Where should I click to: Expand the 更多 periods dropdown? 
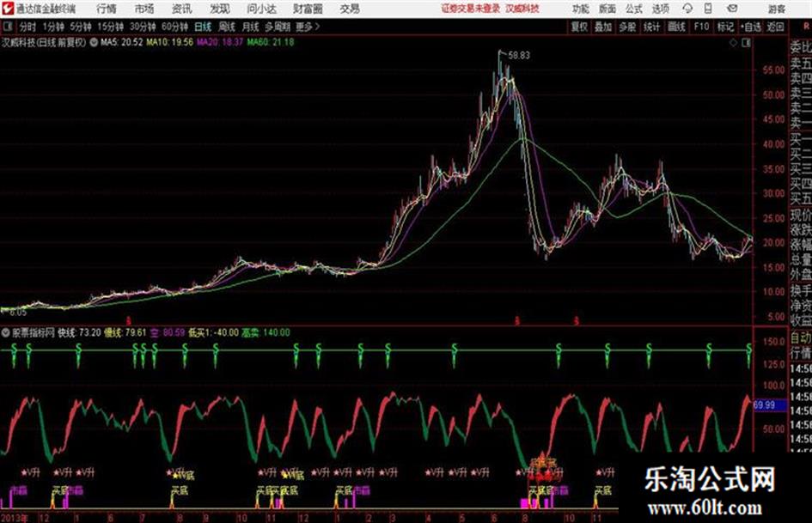(308, 27)
